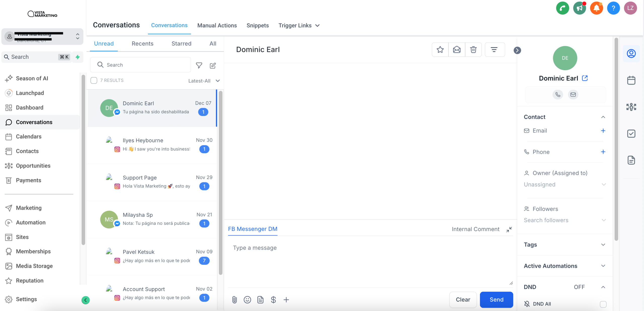Click the star/favorite icon for Dominic Earl
Viewport: 644px width, 311px height.
[440, 50]
